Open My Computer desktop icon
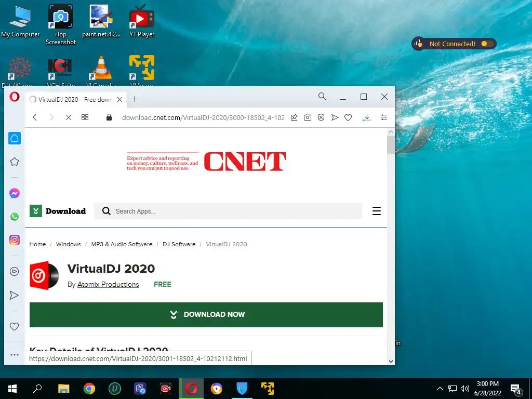Screen dimensions: 532x399 (20, 21)
